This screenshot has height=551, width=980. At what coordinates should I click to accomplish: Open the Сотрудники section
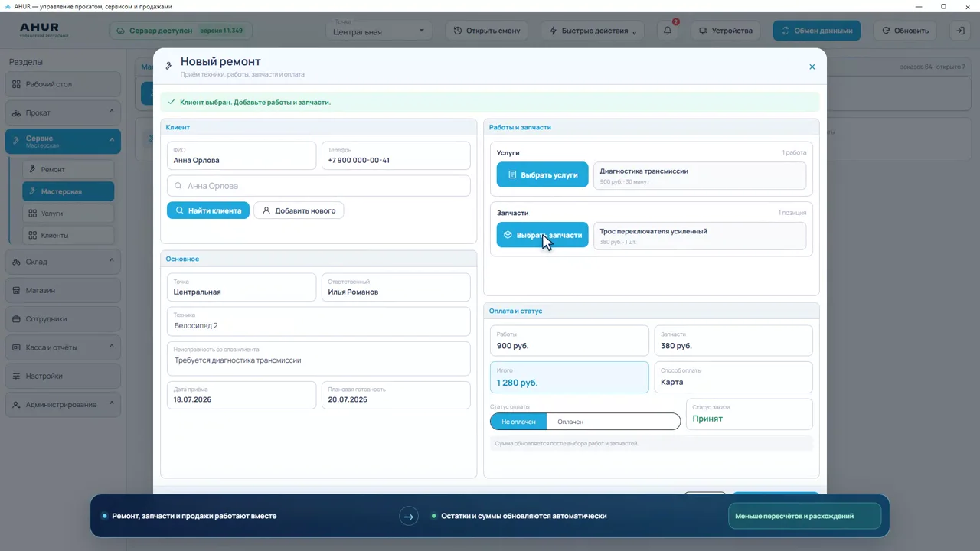[x=64, y=318]
